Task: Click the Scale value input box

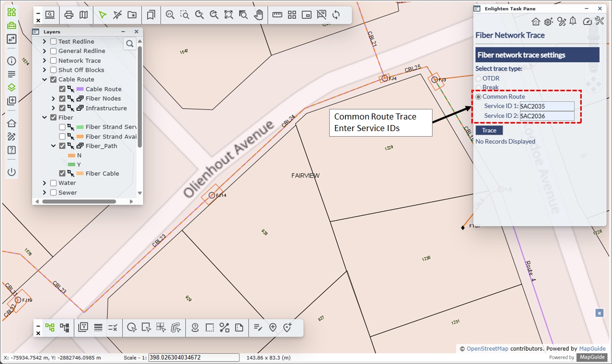Action: pyautogui.click(x=194, y=357)
